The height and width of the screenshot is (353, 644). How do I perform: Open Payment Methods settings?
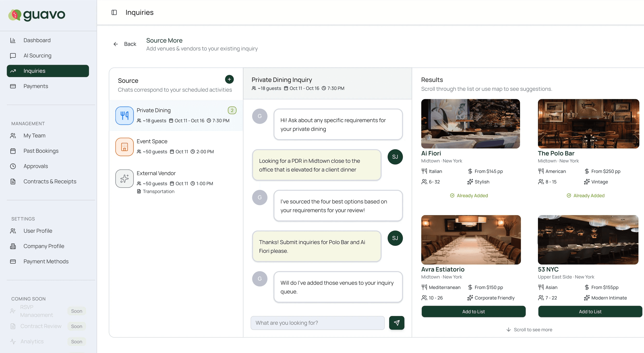[x=48, y=261]
